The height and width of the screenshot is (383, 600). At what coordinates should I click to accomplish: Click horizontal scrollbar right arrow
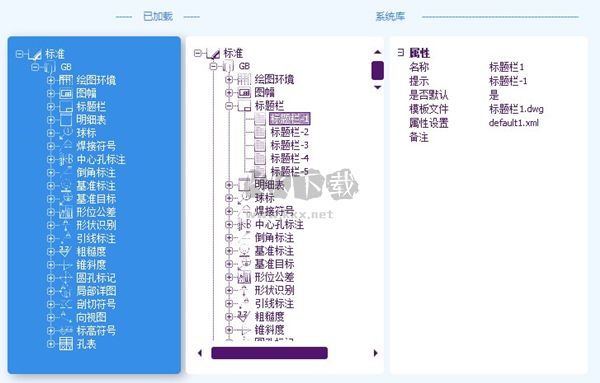pyautogui.click(x=375, y=353)
